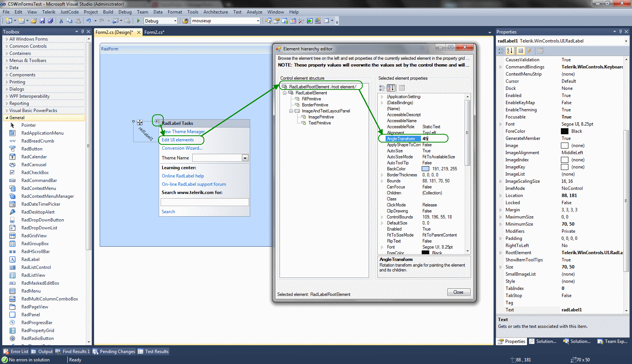This screenshot has width=632, height=364.
Task: Open the Conversion Wizard link
Action: pyautogui.click(x=182, y=148)
